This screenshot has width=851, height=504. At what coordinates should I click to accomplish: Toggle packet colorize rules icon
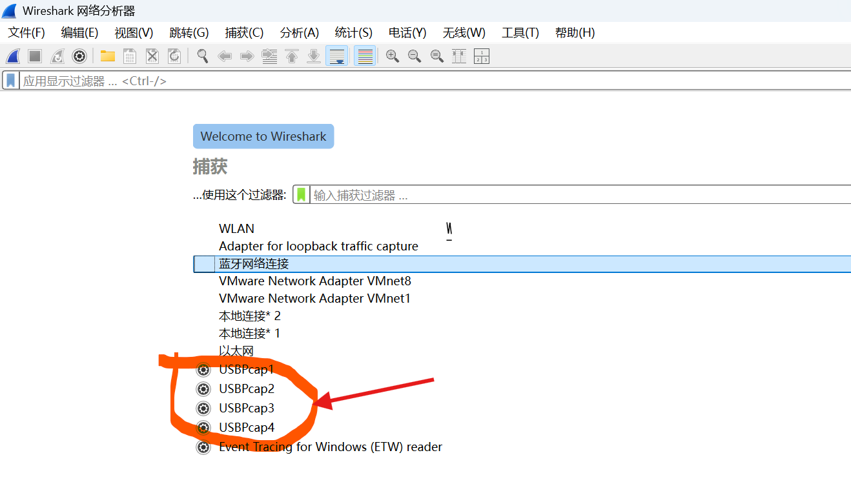pos(365,56)
